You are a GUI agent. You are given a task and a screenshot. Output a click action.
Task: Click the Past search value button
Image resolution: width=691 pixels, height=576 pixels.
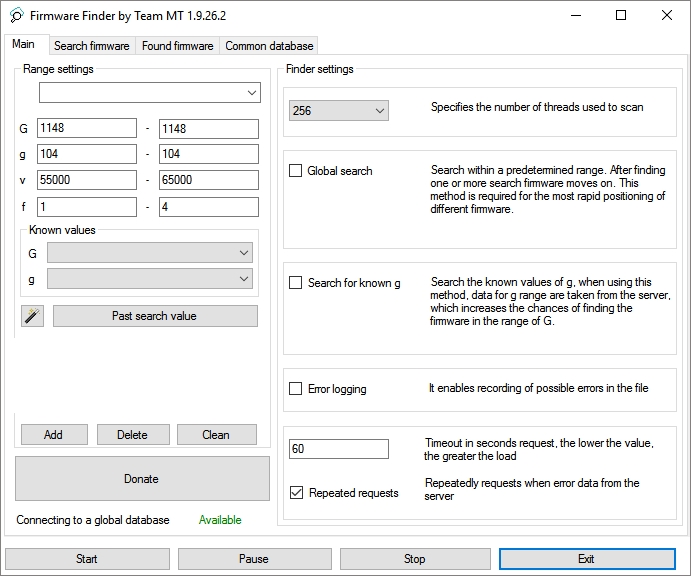(x=155, y=316)
